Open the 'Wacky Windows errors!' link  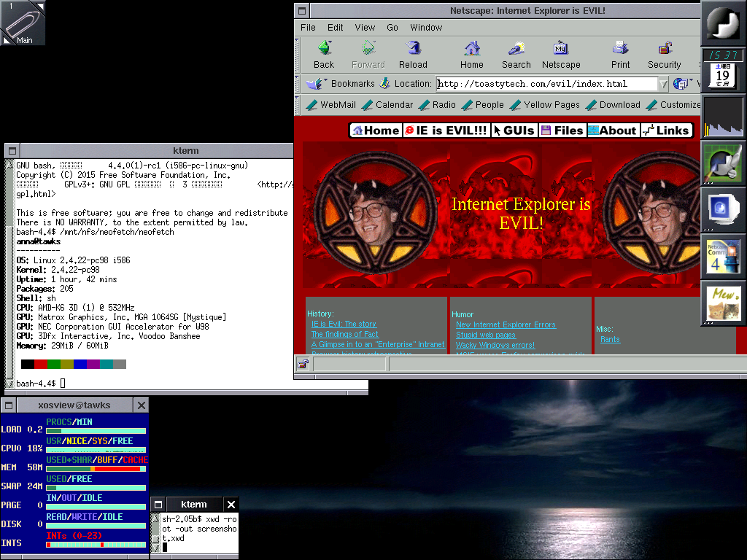point(495,345)
